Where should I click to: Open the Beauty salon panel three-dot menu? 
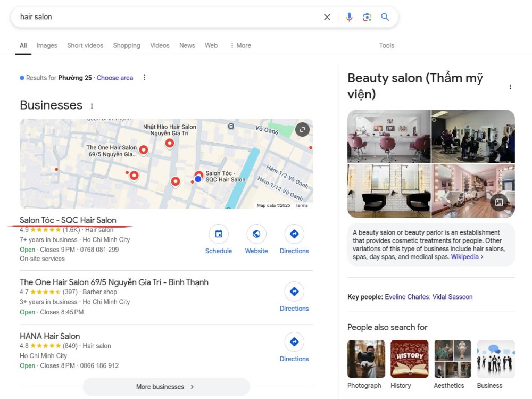coord(510,87)
